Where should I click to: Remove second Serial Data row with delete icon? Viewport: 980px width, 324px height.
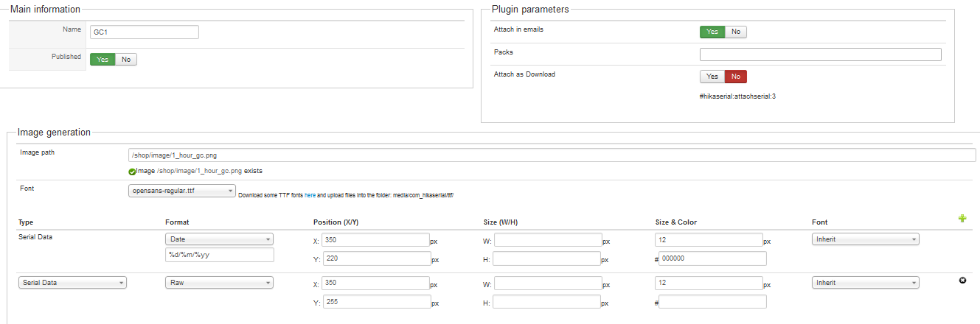tap(962, 281)
